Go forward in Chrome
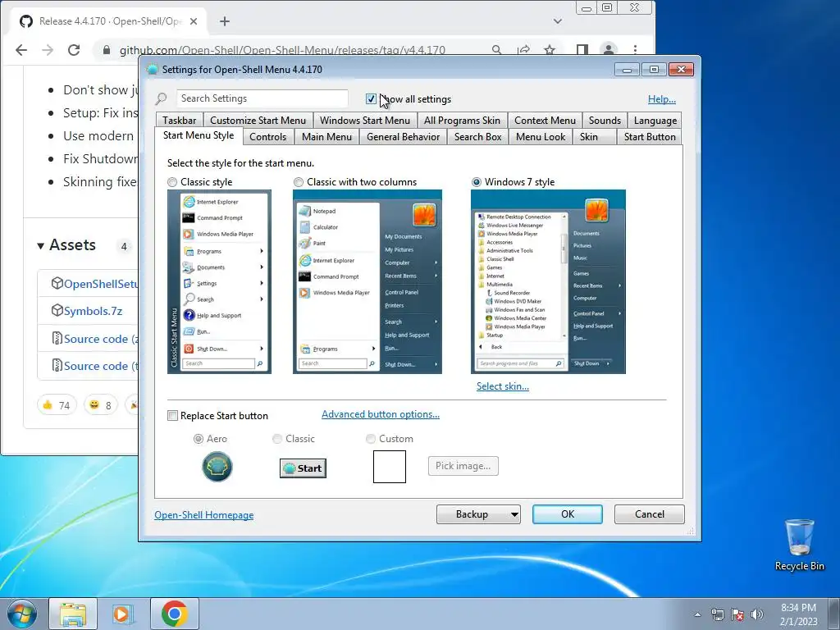Image resolution: width=840 pixels, height=630 pixels. (x=48, y=50)
